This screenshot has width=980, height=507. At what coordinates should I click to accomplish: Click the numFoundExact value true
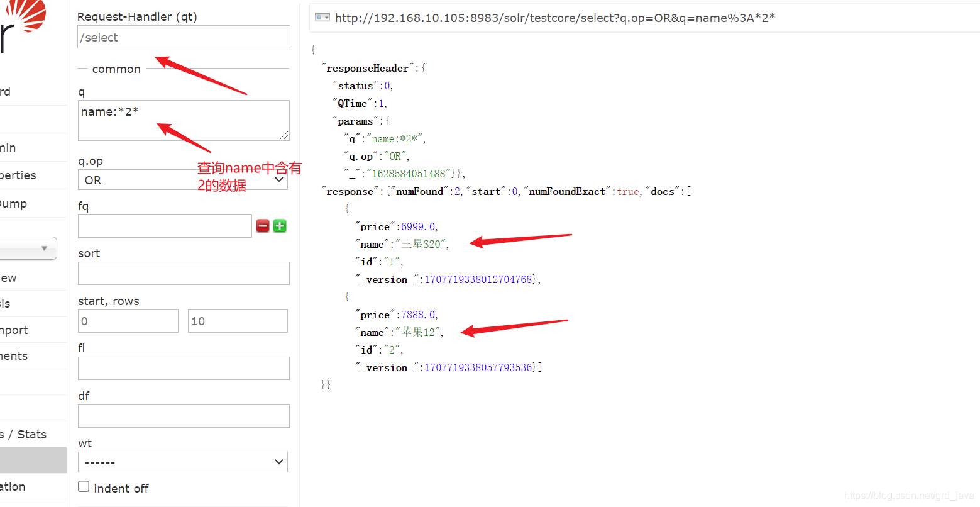click(628, 191)
